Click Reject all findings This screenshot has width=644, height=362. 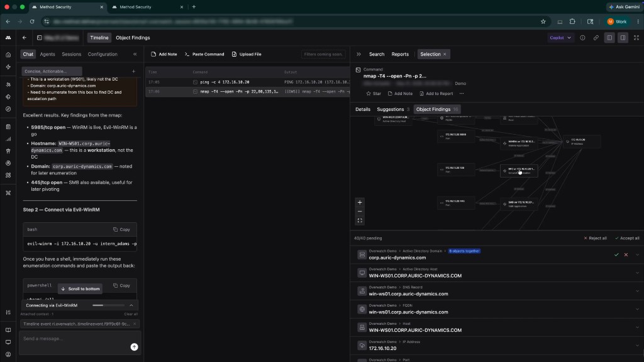(x=595, y=238)
